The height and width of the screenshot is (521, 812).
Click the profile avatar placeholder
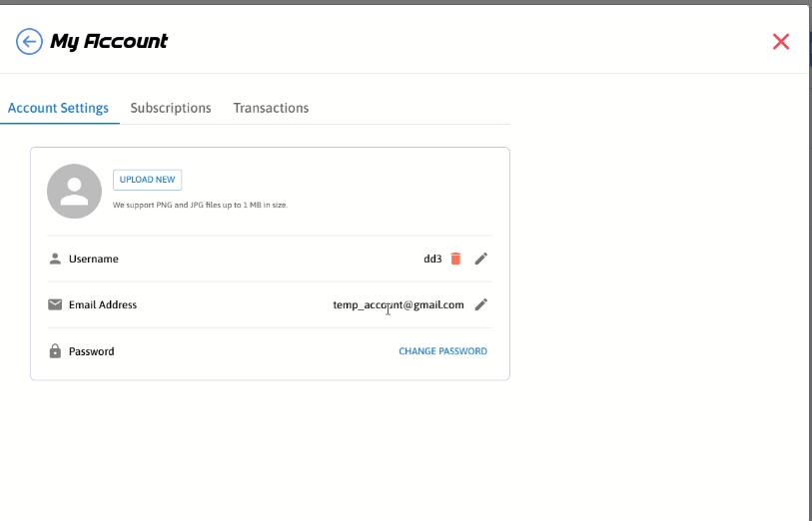coord(74,191)
